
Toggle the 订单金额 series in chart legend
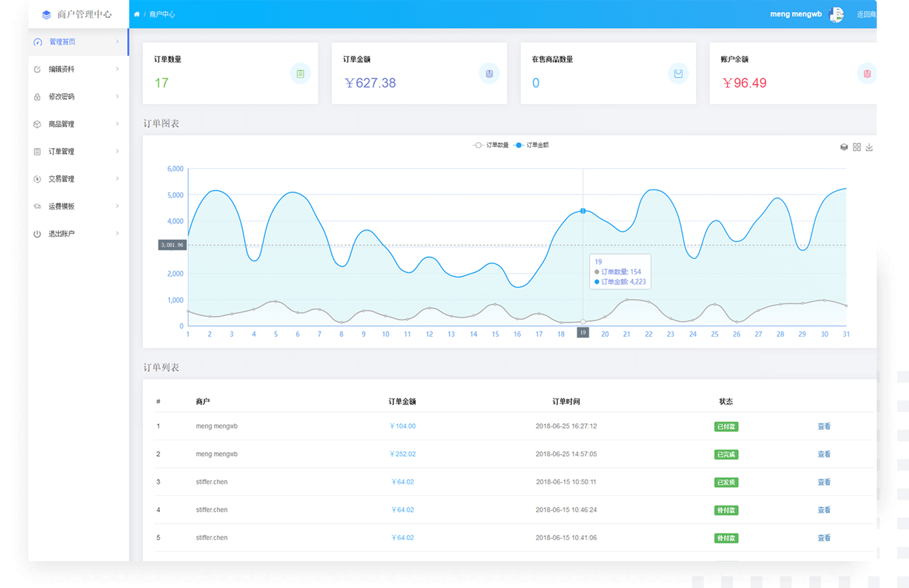point(532,145)
